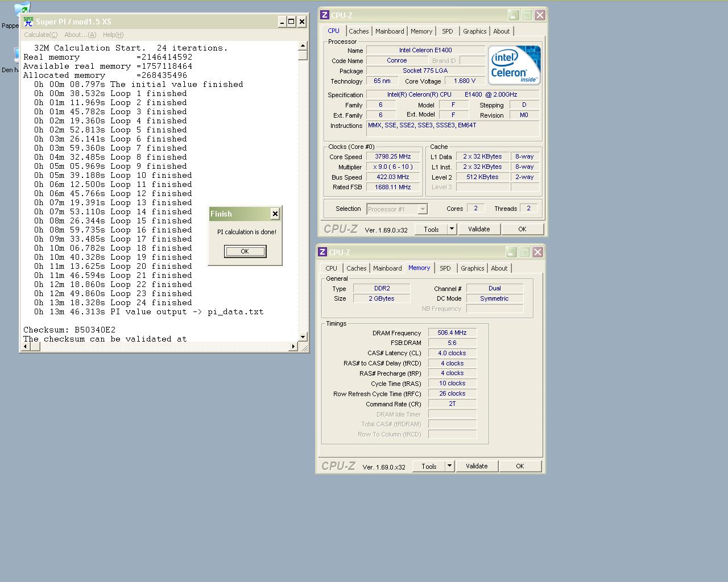Minimize the lower CPU-Z window
The height and width of the screenshot is (582, 728).
pos(511,252)
